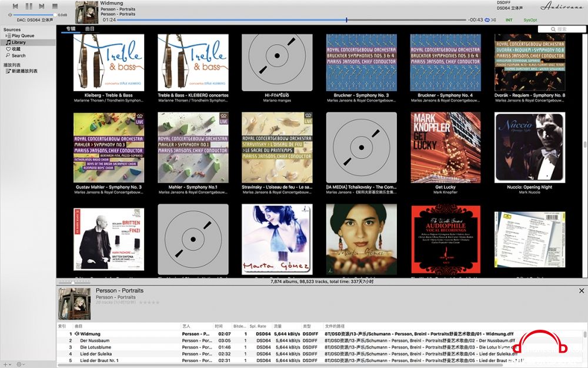Viewport: 588px width, 368px height.
Task: Open Bruckner - Symphony No. 4 album
Action: [x=446, y=62]
